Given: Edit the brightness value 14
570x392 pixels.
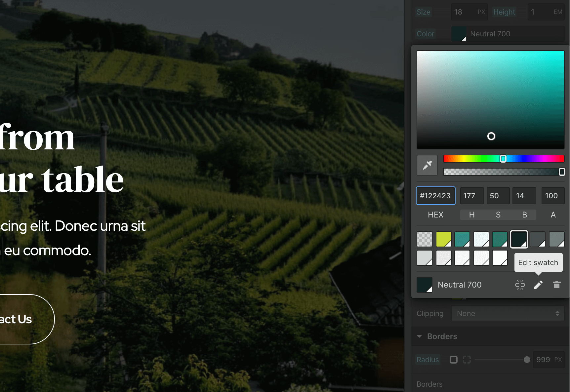Looking at the screenshot, I should point(524,196).
